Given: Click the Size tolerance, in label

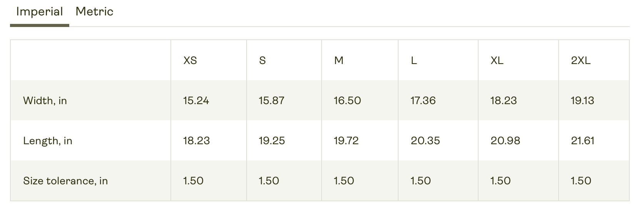Looking at the screenshot, I should [x=65, y=181].
